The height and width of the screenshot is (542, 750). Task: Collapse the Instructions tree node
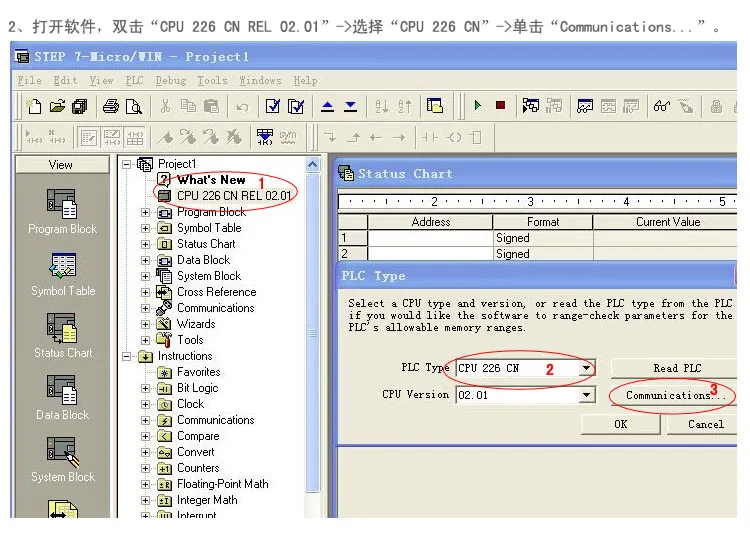coord(127,356)
